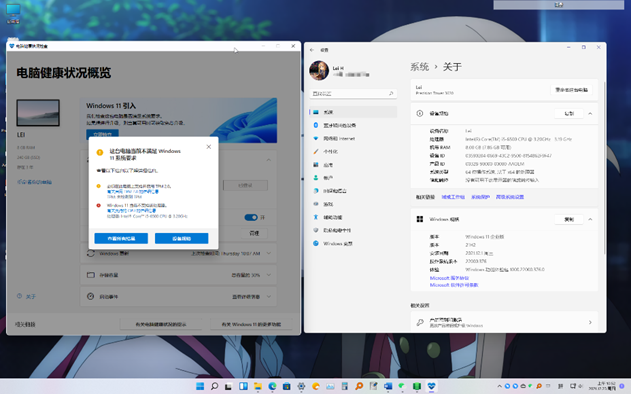
Task: Open File Explorer from taskbar
Action: [258, 386]
